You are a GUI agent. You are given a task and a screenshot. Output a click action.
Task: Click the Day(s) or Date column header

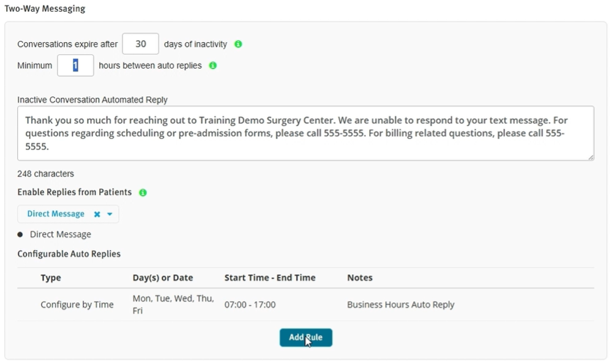pos(163,278)
